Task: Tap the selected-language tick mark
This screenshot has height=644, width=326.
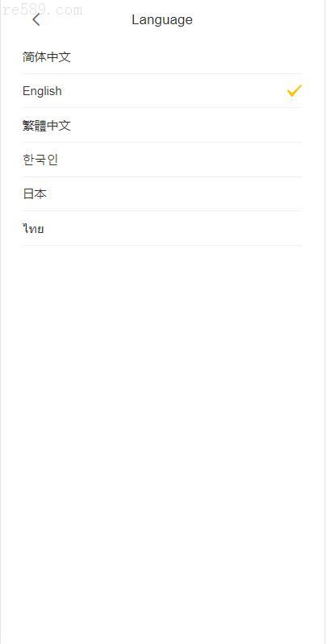Action: 295,90
